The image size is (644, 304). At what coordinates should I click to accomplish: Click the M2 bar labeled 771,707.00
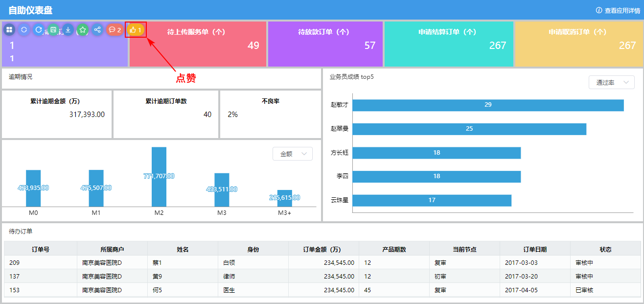[159, 177]
